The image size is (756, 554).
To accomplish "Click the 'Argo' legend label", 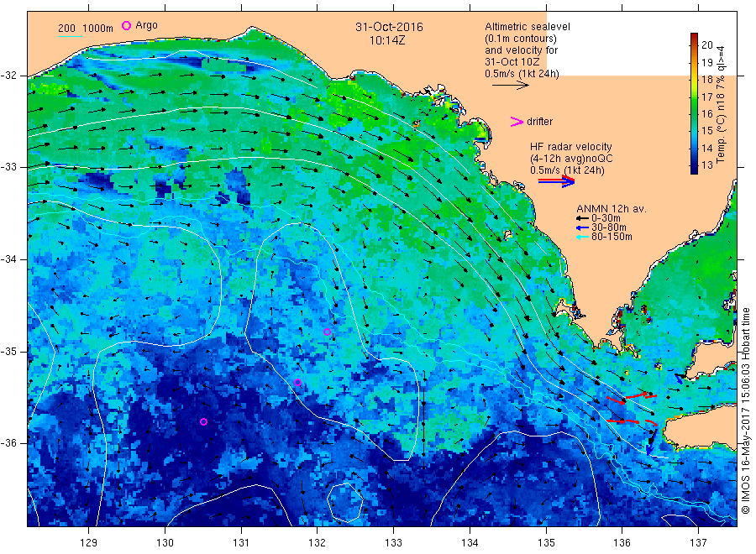I will coord(146,25).
